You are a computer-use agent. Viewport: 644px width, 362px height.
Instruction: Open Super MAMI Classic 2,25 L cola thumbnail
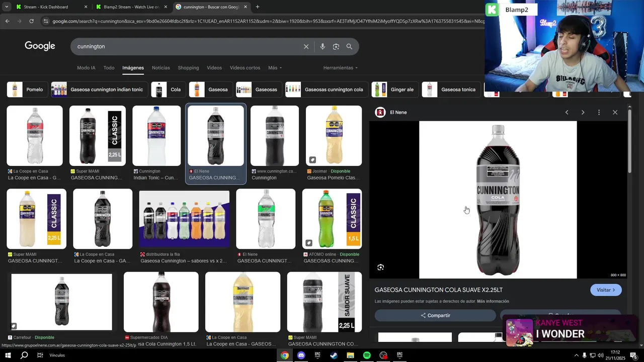click(x=98, y=136)
